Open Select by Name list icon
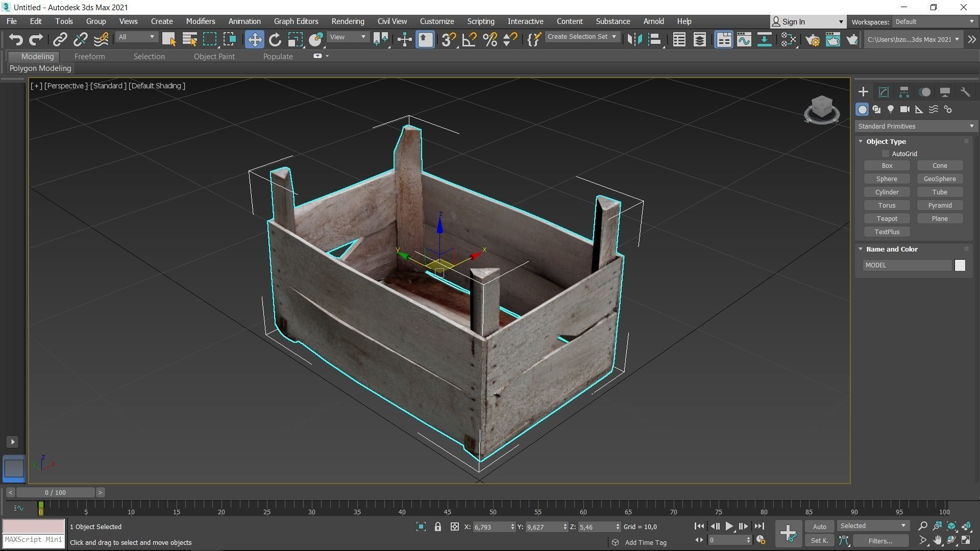 [189, 39]
